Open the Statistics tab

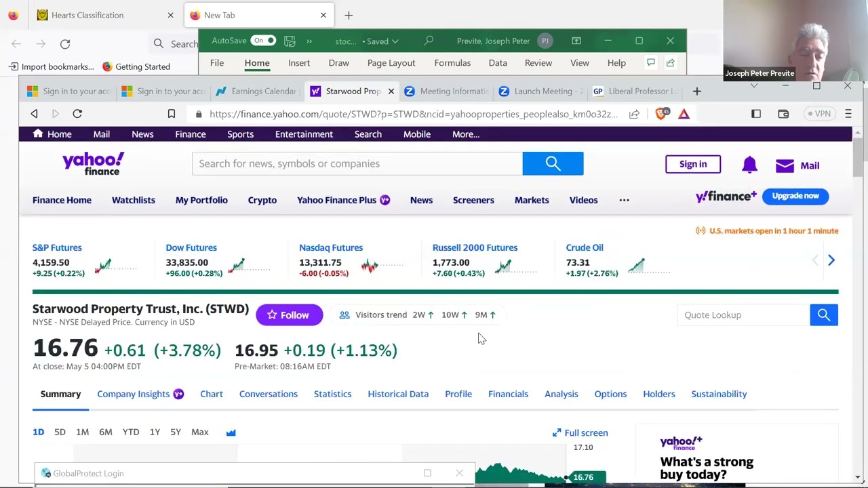click(332, 394)
